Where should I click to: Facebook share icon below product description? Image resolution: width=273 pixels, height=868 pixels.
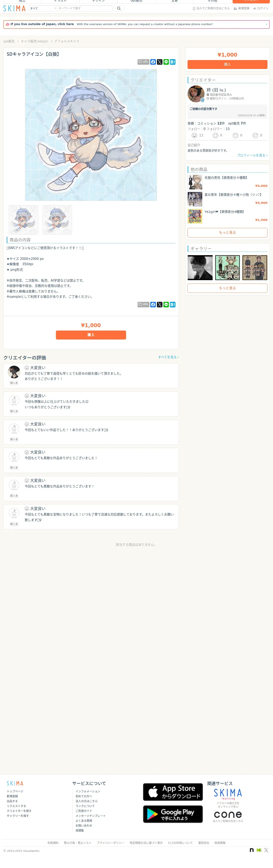[x=153, y=305]
